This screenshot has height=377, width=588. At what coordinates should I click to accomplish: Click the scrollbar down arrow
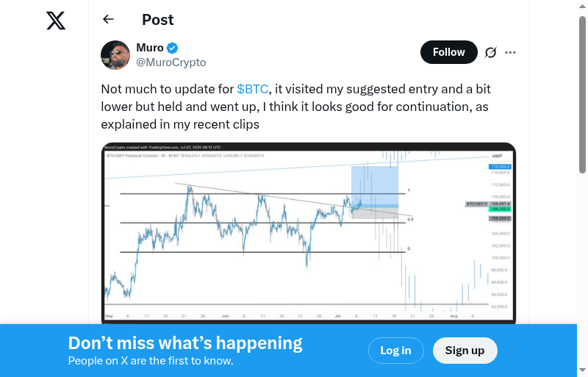pyautogui.click(x=582, y=370)
